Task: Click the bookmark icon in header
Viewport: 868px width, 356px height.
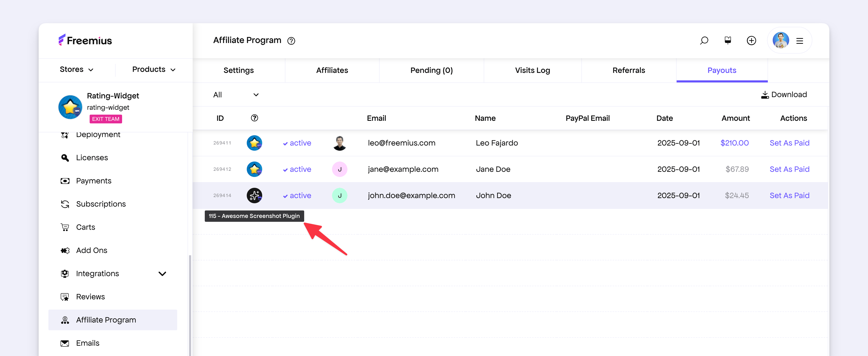Action: pos(727,40)
